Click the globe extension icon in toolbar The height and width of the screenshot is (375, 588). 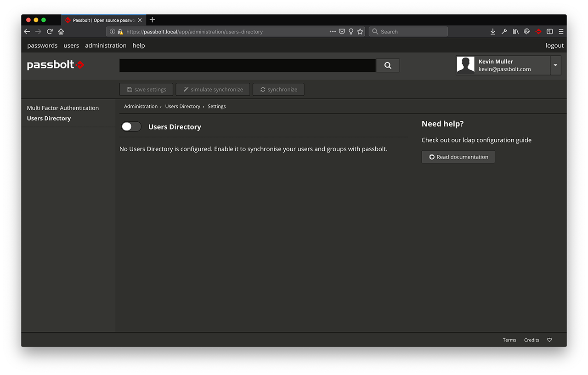[x=527, y=32]
